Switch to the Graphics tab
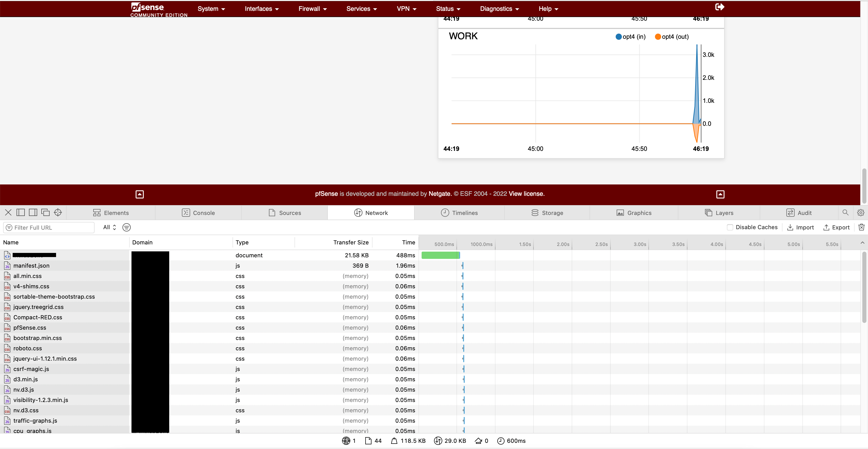Viewport: 868px width, 449px height. (x=634, y=213)
